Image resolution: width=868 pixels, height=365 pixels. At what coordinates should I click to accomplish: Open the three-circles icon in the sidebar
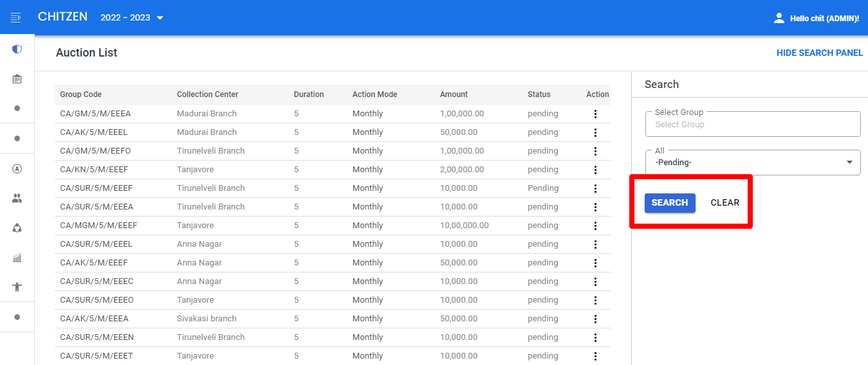point(17,228)
